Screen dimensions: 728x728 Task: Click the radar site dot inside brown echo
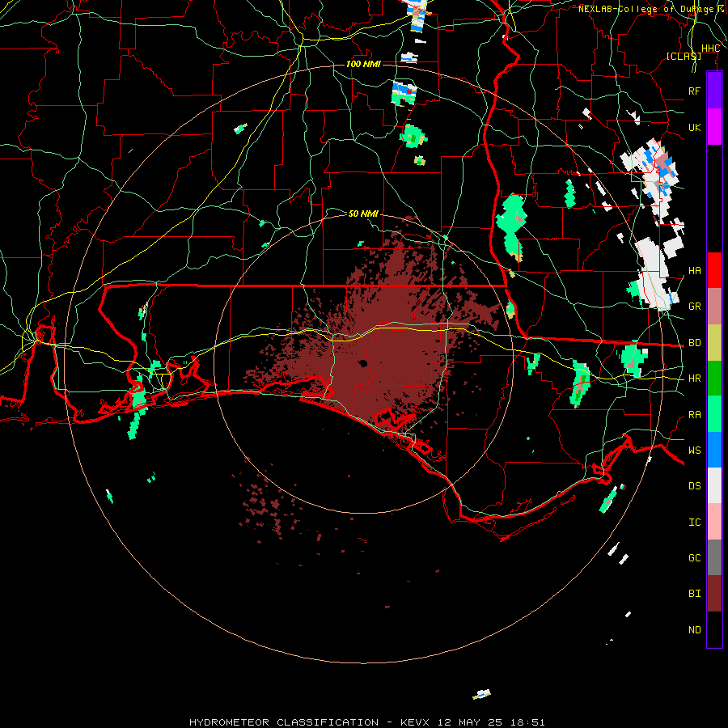(362, 363)
